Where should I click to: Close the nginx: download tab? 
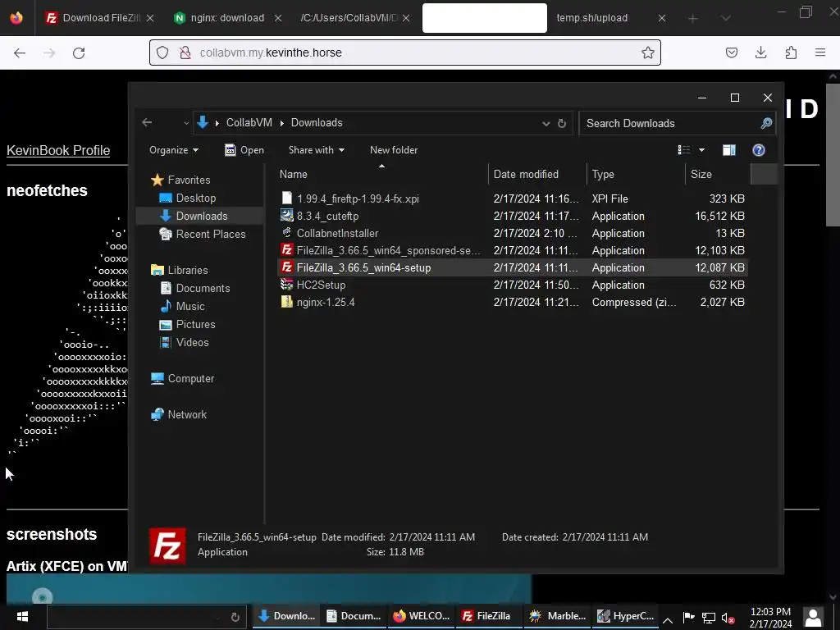278,18
